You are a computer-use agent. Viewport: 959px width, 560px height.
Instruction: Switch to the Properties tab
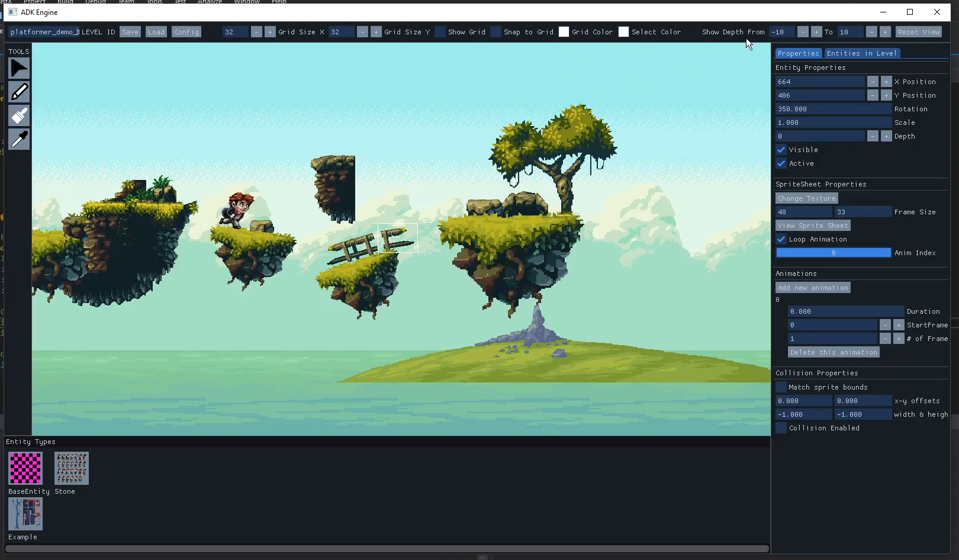(x=798, y=53)
